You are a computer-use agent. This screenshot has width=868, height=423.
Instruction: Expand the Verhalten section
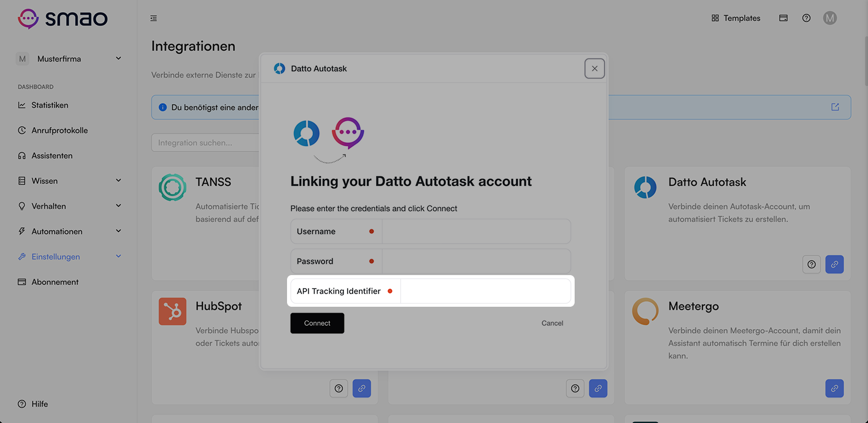69,206
